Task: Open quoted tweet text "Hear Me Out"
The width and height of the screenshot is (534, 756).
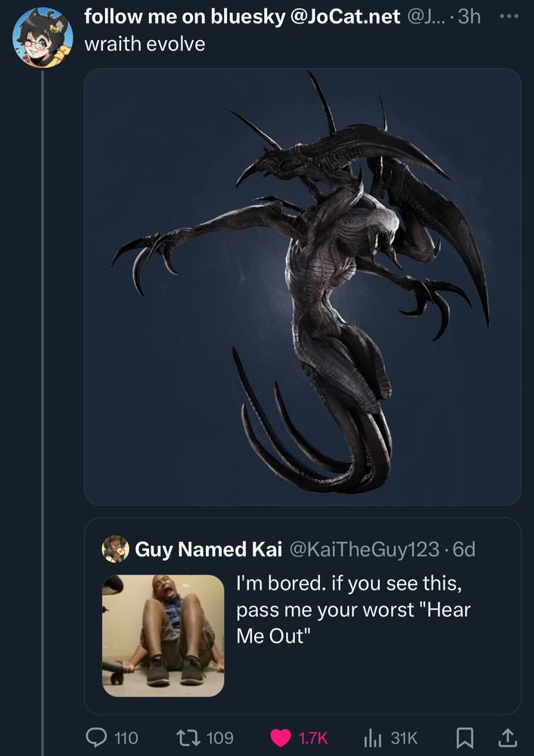Action: (x=353, y=623)
